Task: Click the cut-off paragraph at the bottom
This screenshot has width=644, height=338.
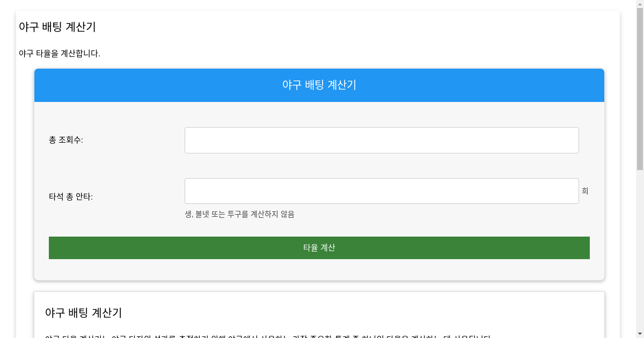Action: (x=268, y=336)
